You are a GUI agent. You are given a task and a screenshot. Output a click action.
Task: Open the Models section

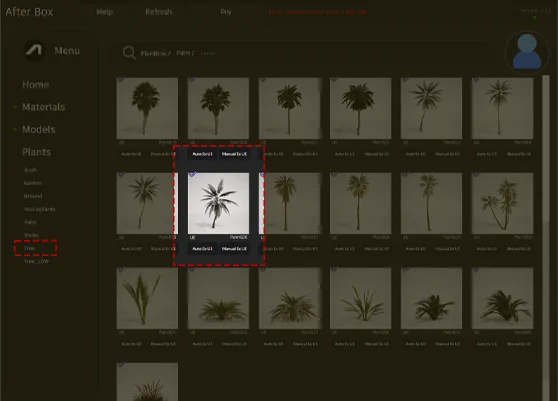38,130
